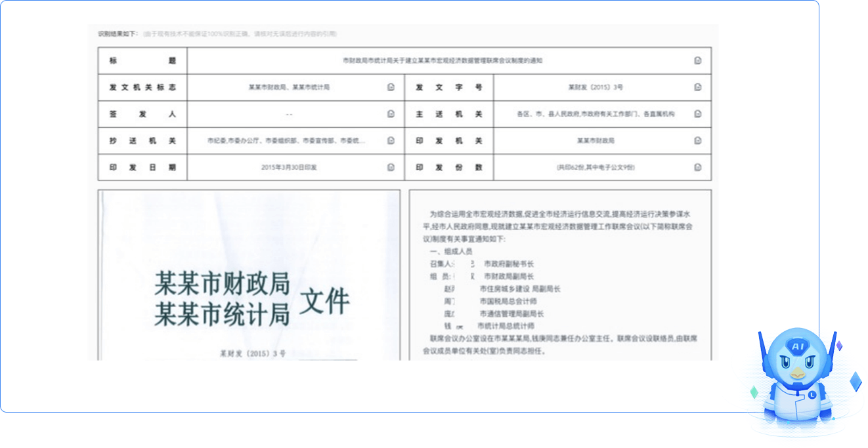
Task: Click the truncated 抄送机关 text
Action: pyautogui.click(x=286, y=140)
